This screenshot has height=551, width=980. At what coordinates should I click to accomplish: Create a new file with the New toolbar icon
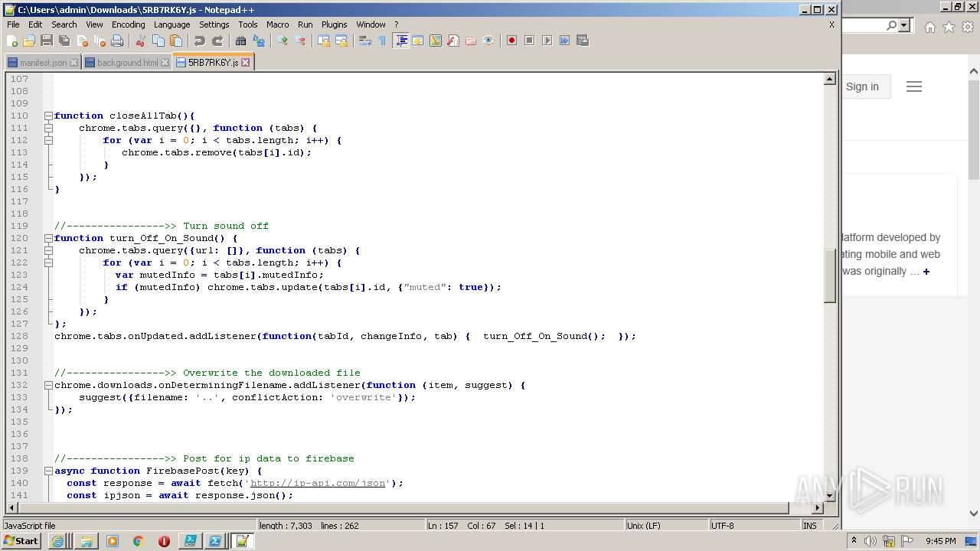[12, 41]
